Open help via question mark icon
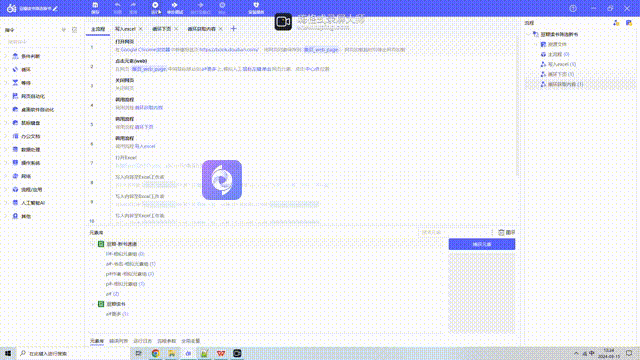 573,8
